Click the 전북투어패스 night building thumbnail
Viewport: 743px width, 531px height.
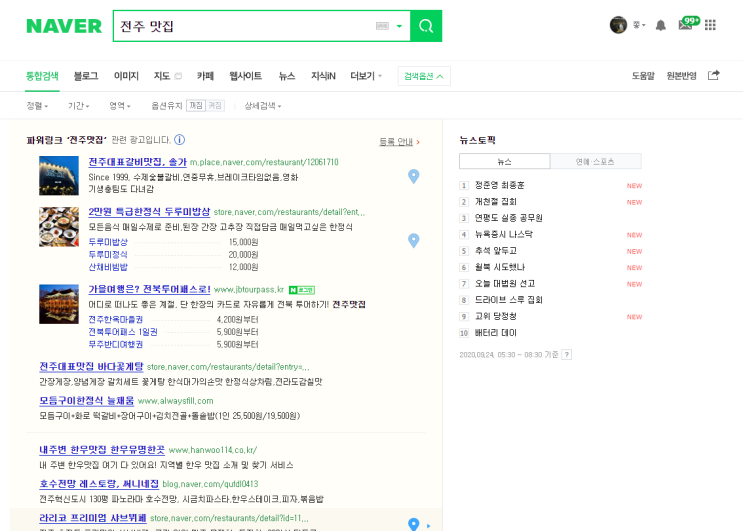tap(59, 304)
